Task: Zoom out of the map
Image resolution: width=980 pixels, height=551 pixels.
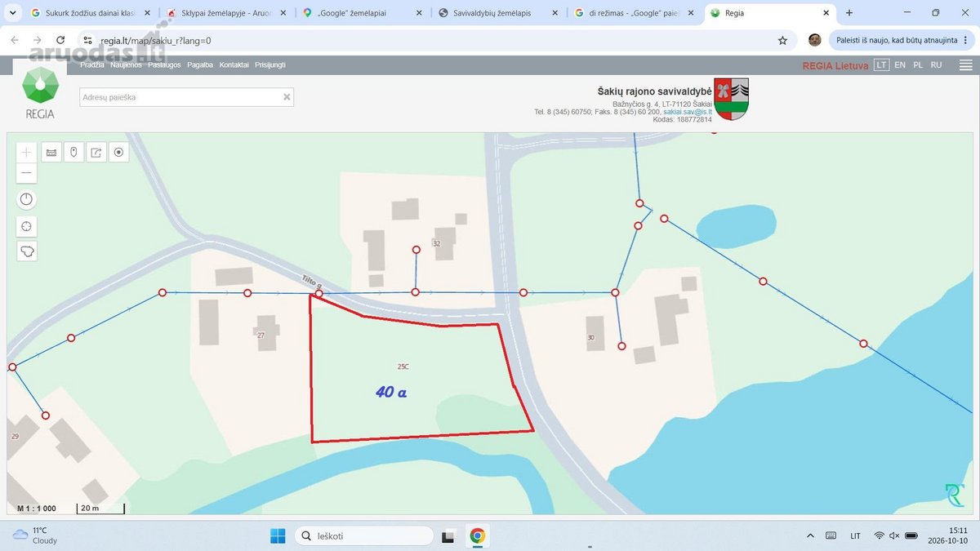Action: pyautogui.click(x=27, y=172)
